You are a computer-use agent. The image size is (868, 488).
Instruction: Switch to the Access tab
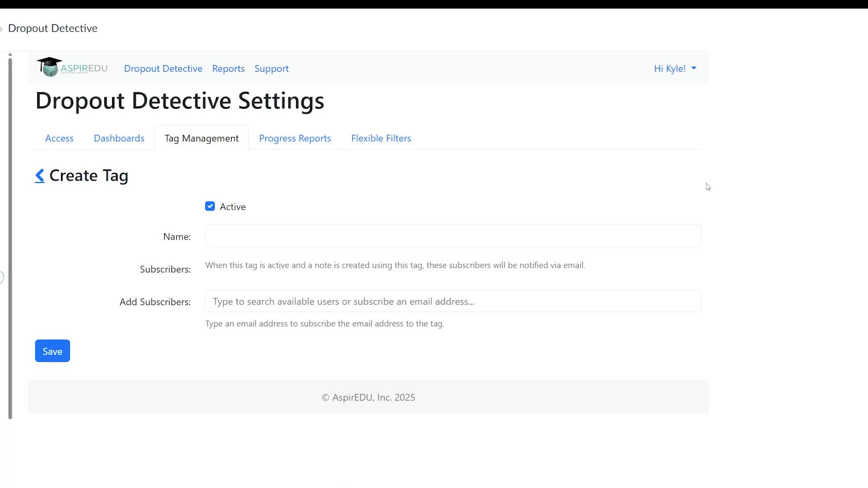[x=59, y=138]
